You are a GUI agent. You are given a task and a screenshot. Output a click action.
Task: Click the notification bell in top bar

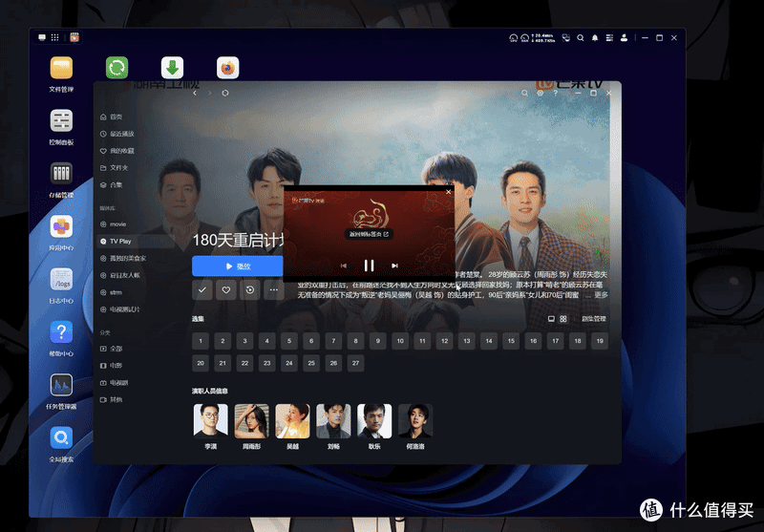point(595,37)
